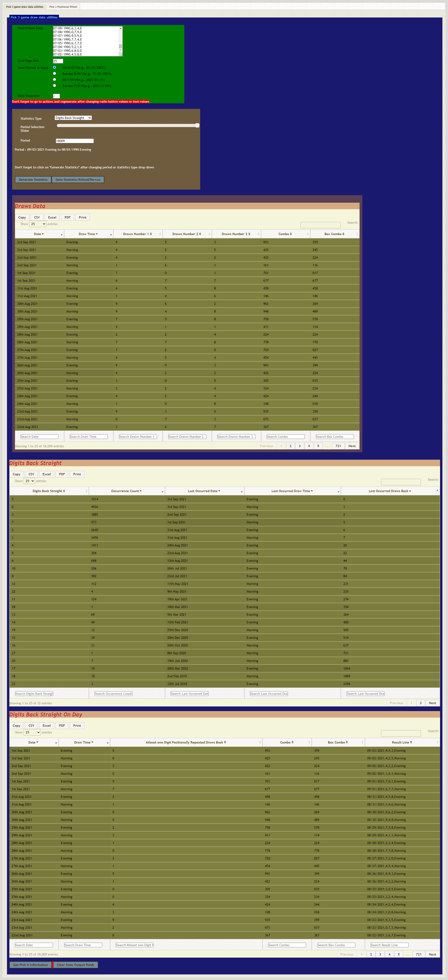Export Digits Back Straight to Excel
This screenshot has width=448, height=980.
coord(46,474)
